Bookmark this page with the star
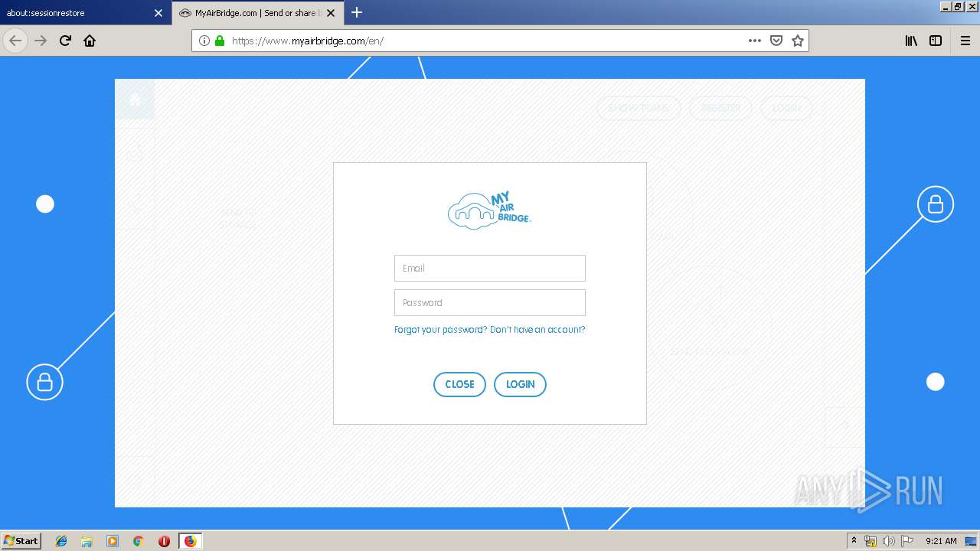Viewport: 980px width, 551px height. point(798,41)
